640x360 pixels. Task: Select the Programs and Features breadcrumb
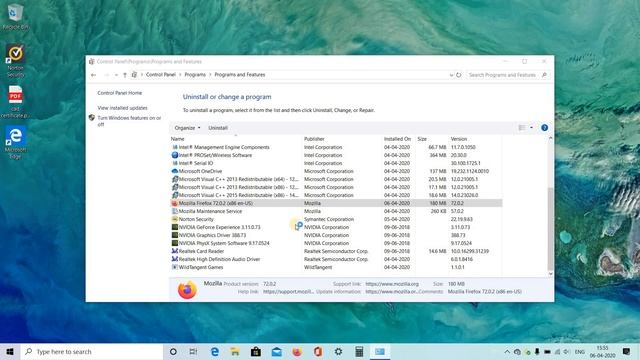coord(240,75)
